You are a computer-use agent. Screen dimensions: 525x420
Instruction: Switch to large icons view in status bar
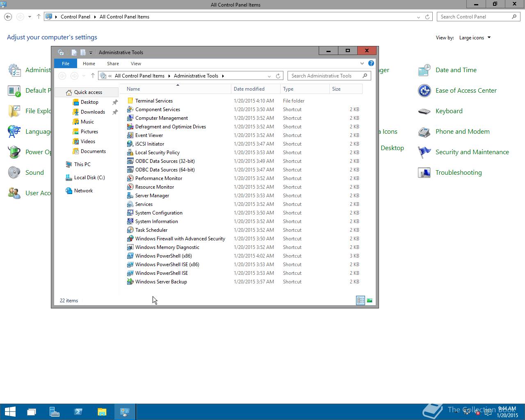click(x=370, y=301)
